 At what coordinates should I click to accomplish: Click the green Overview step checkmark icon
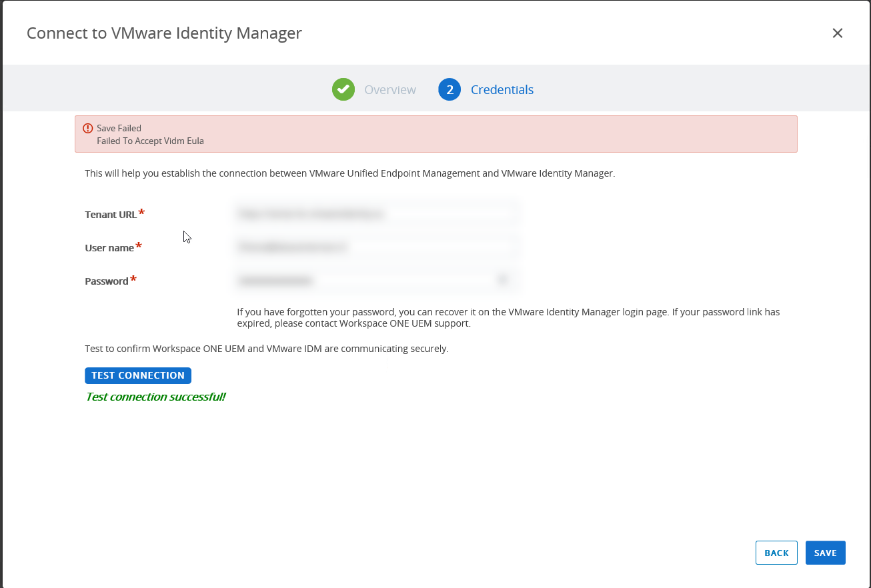(x=343, y=89)
